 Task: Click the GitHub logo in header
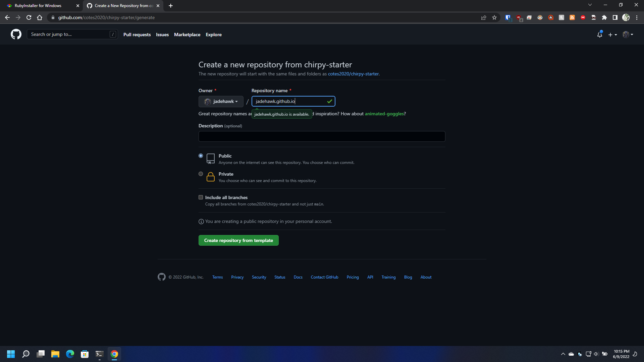[16, 34]
